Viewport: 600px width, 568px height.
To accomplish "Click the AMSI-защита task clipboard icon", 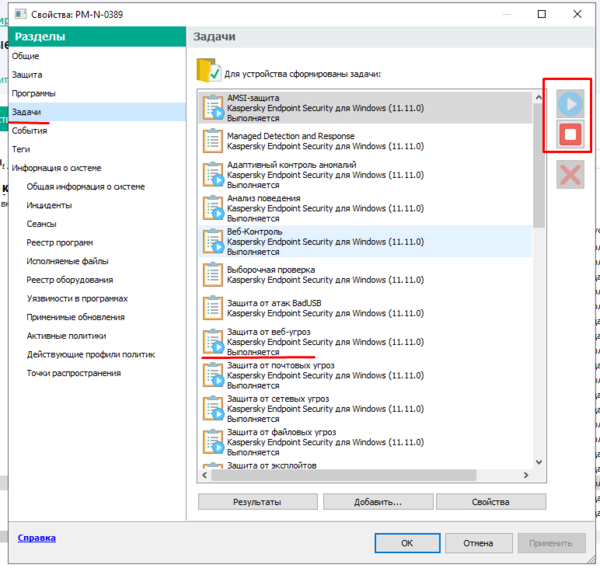I will click(x=213, y=108).
